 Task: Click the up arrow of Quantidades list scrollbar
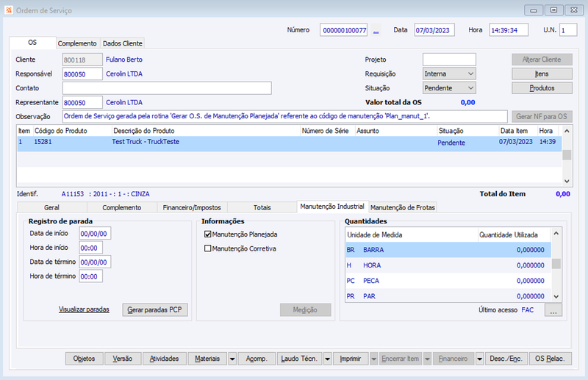[556, 234]
